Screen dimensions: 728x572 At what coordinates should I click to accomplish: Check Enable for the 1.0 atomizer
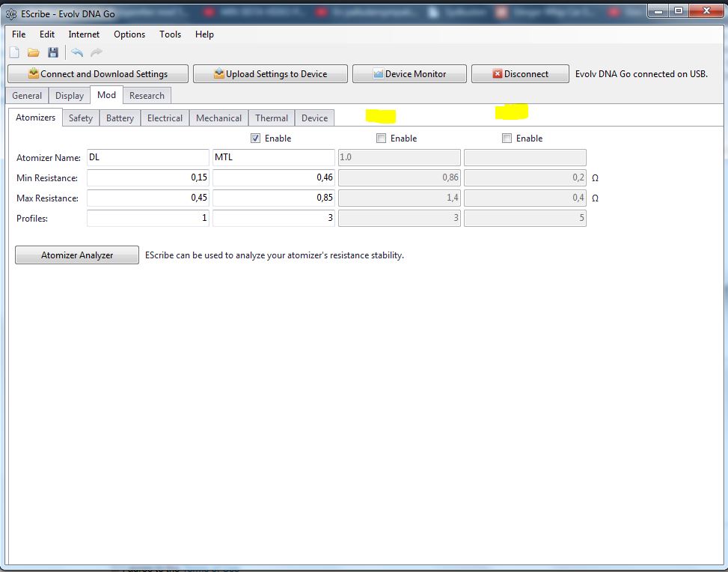point(381,138)
